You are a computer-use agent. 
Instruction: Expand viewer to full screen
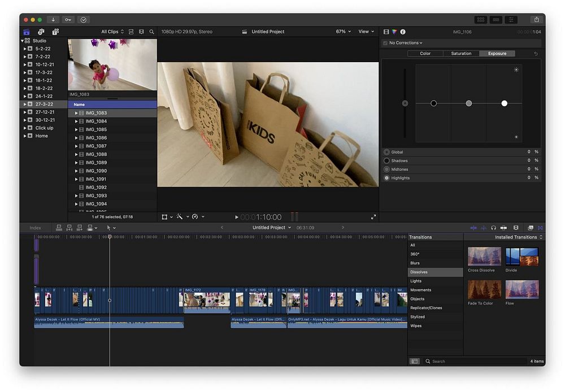pos(373,217)
